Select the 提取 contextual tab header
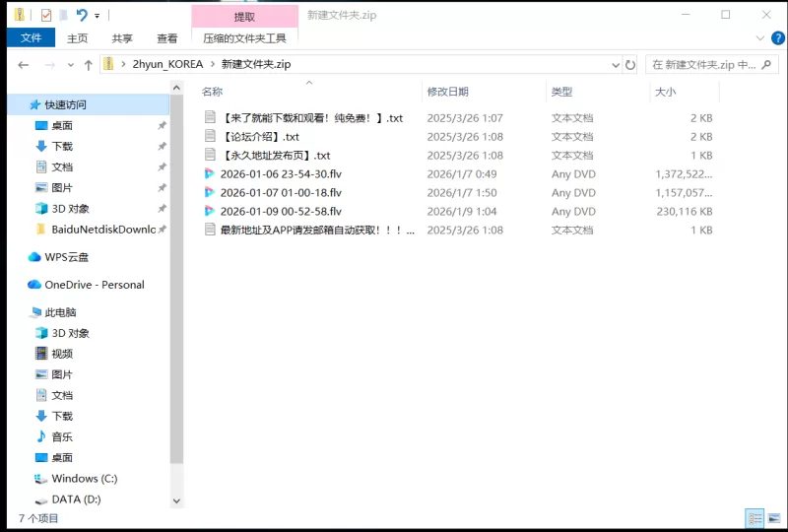Screen dimensions: 788x532 pos(244,17)
